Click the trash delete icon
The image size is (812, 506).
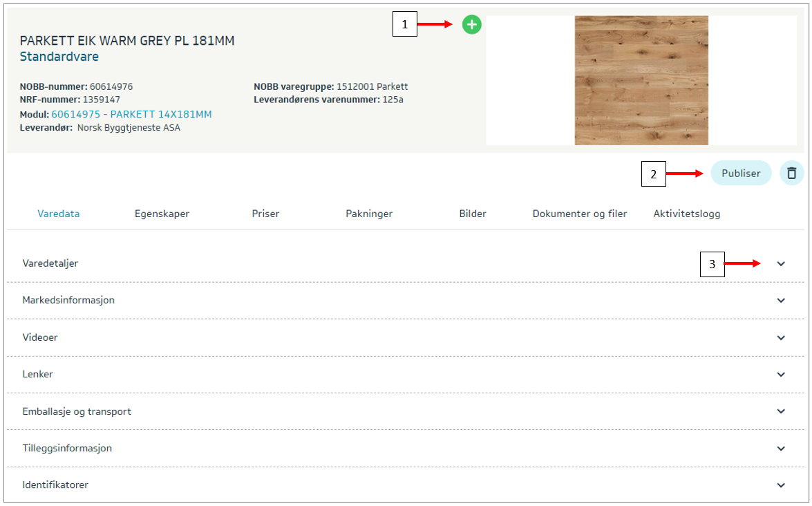click(791, 174)
